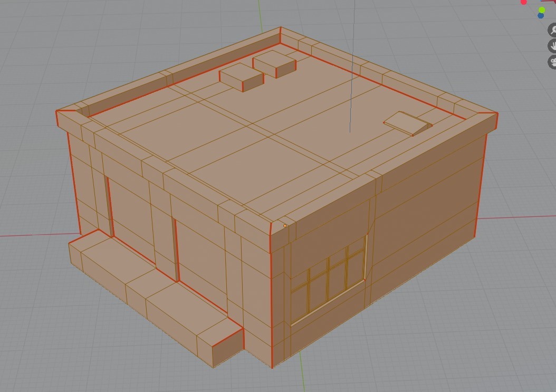Click the red axis sphere on the navigation gizmo

[x=524, y=2]
